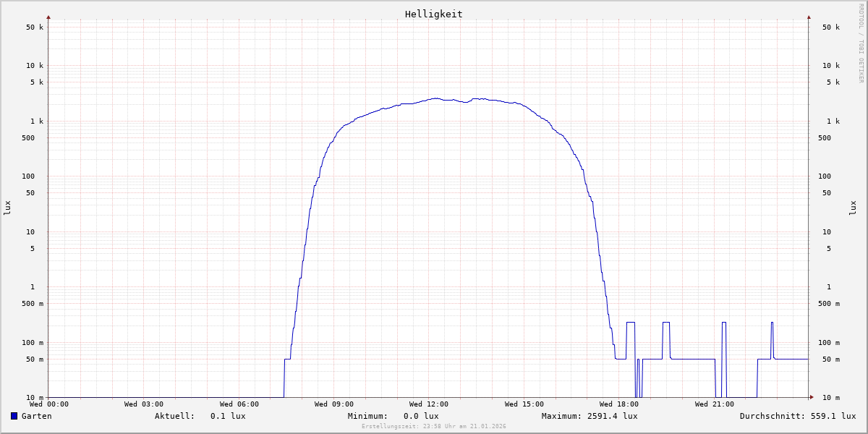The height and width of the screenshot is (434, 868).
Task: Click the left vertical lux axis label
Action: (7, 208)
